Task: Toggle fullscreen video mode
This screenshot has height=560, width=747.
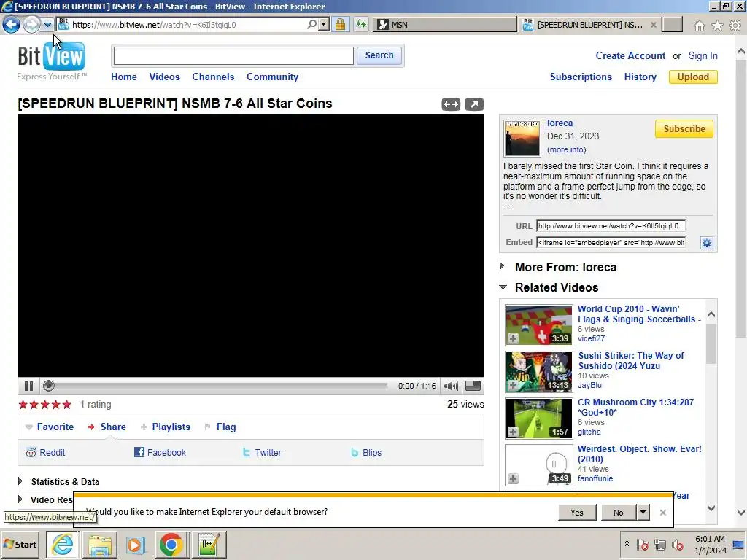Action: coord(473,386)
